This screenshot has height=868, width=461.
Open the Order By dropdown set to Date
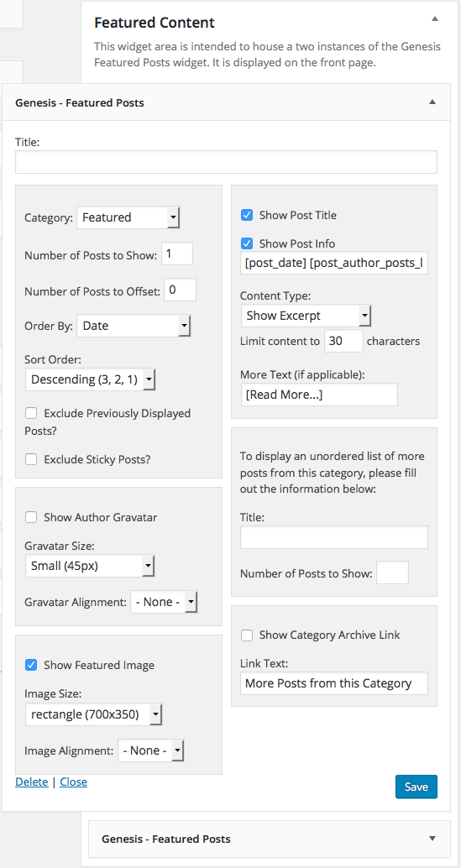134,326
